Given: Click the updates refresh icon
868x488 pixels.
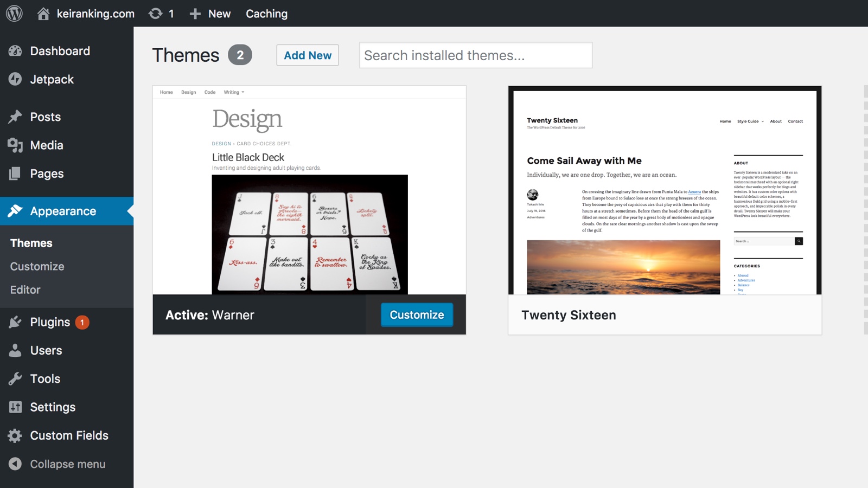Looking at the screenshot, I should pos(156,14).
